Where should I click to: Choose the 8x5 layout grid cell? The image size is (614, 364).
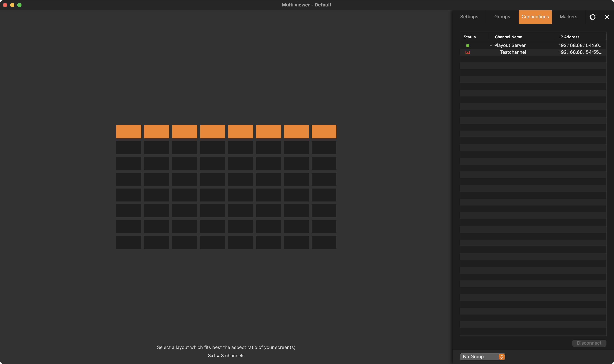(324, 195)
